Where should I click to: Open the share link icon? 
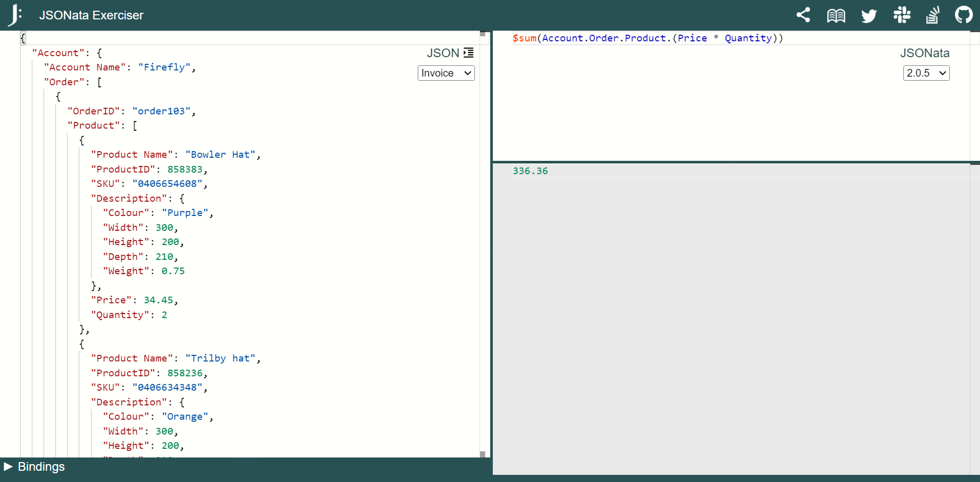[803, 15]
